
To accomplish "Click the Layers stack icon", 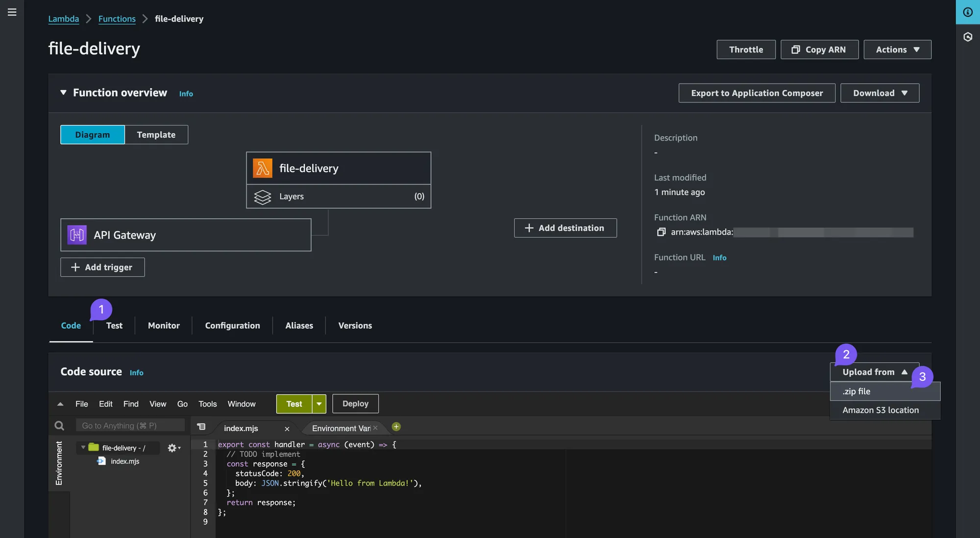I will [263, 196].
